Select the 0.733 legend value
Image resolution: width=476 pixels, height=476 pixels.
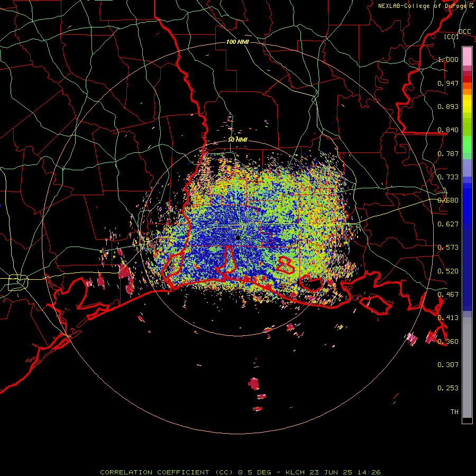tap(448, 177)
